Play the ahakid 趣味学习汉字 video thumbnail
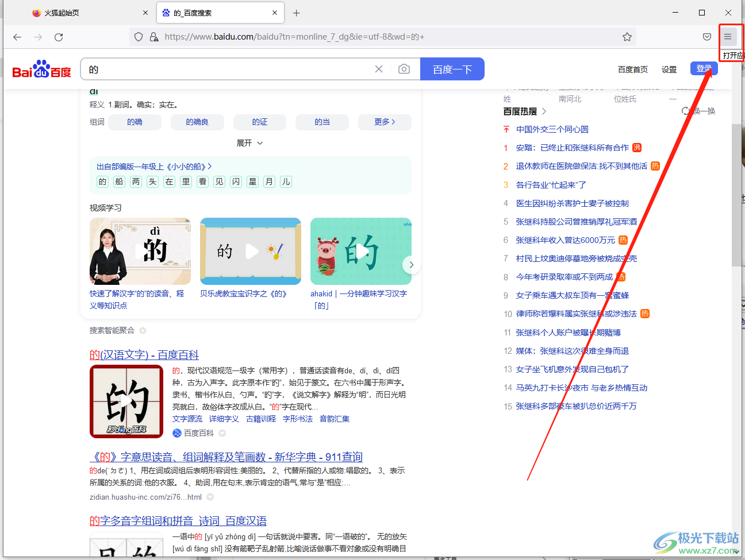 point(361,251)
